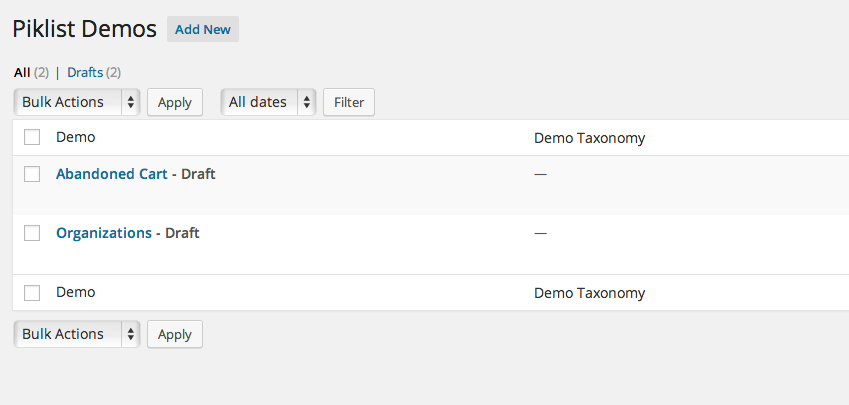Click the Add New button
Screen dimensions: 849x405
coord(202,30)
